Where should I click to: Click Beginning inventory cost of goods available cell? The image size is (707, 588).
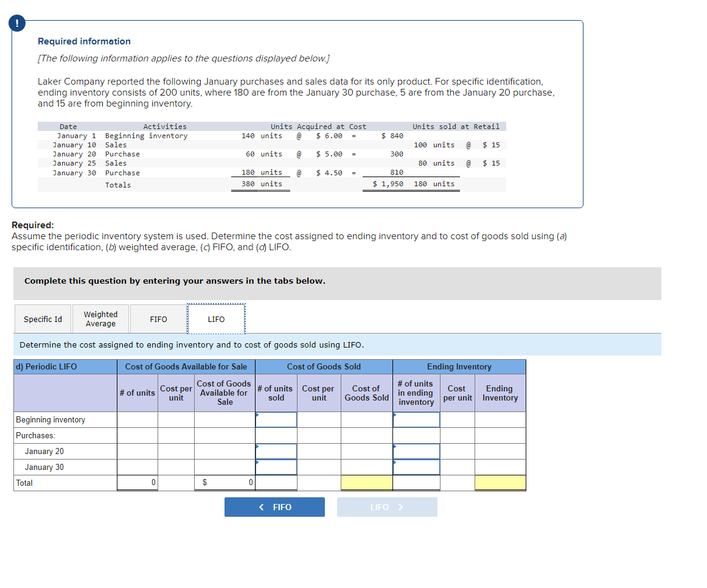click(225, 420)
